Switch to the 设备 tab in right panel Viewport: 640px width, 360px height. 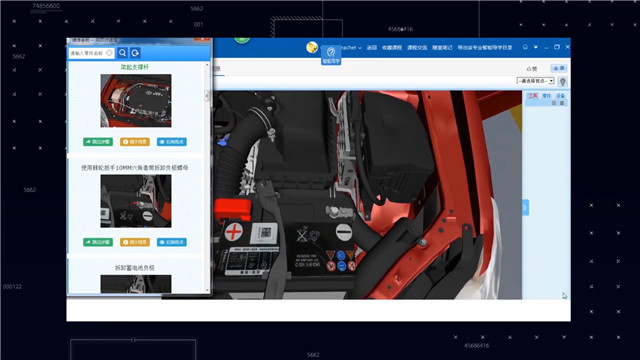coord(560,96)
